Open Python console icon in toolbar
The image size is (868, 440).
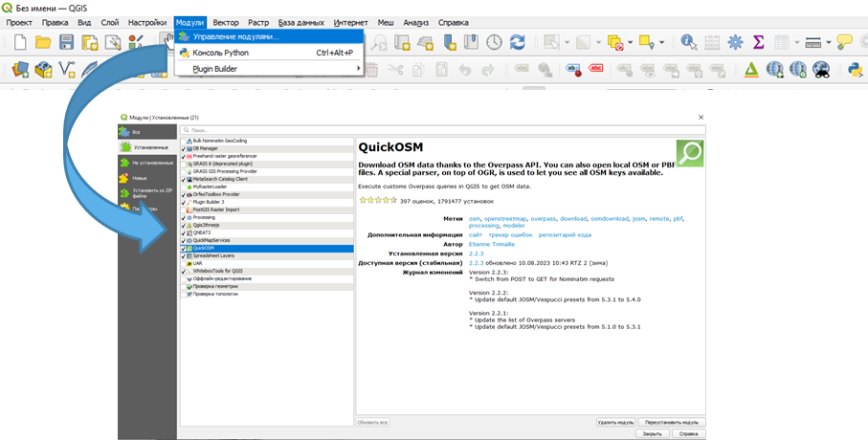856,69
